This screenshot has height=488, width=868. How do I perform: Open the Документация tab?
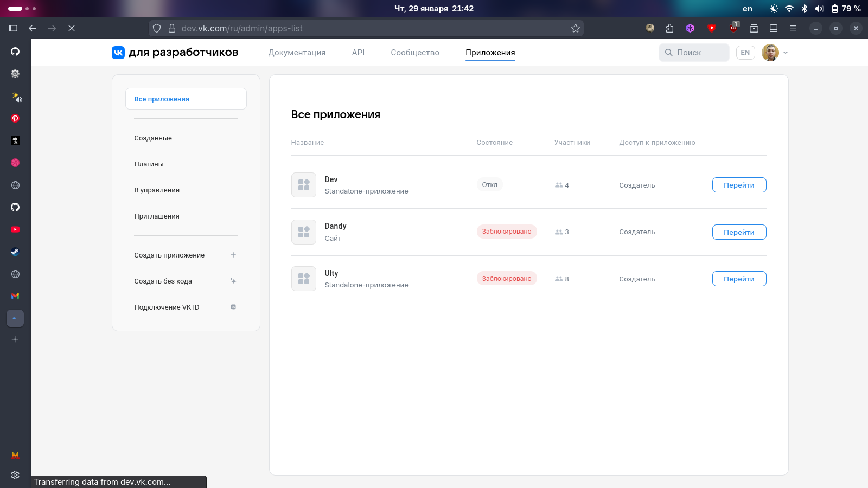tap(297, 53)
